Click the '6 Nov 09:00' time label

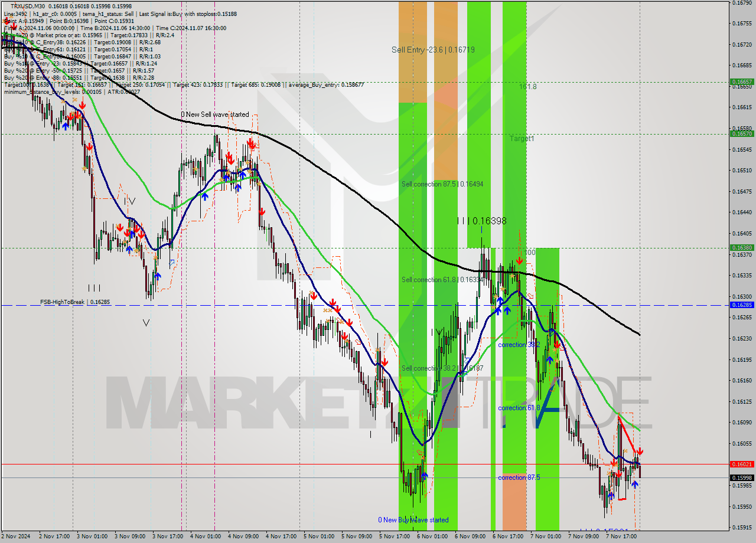(470, 537)
